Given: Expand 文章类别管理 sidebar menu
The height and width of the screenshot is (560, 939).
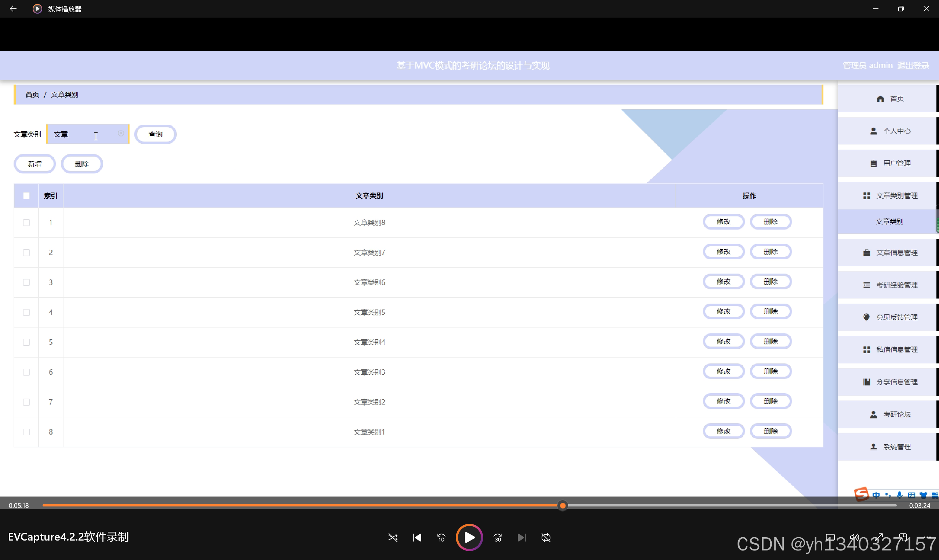Looking at the screenshot, I should pyautogui.click(x=889, y=195).
